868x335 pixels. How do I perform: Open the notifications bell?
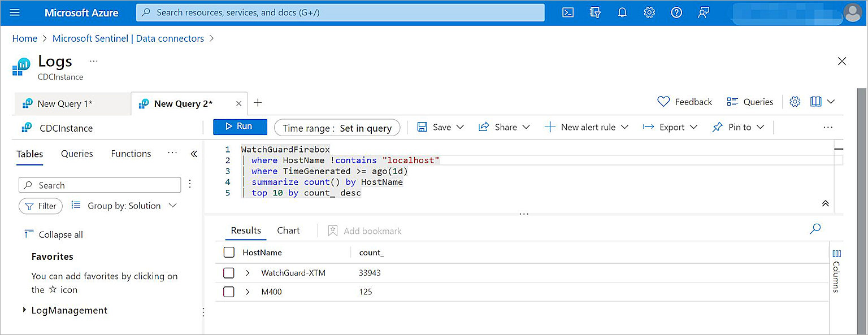coord(622,12)
